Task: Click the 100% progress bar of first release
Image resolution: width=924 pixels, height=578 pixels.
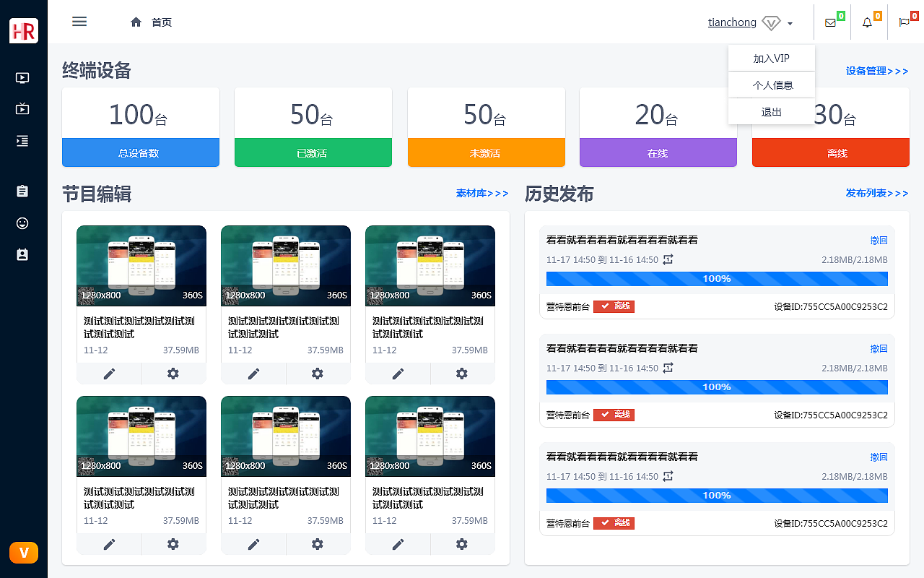Action: point(717,278)
